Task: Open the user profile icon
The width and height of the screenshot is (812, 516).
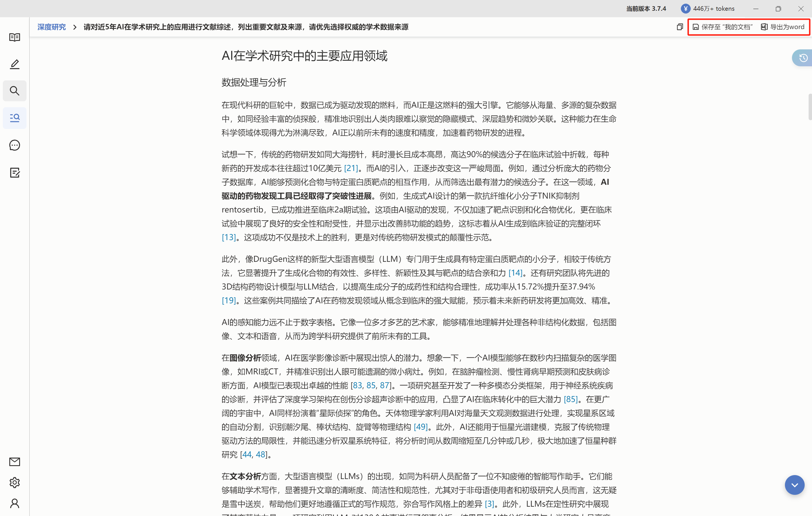Action: click(14, 504)
